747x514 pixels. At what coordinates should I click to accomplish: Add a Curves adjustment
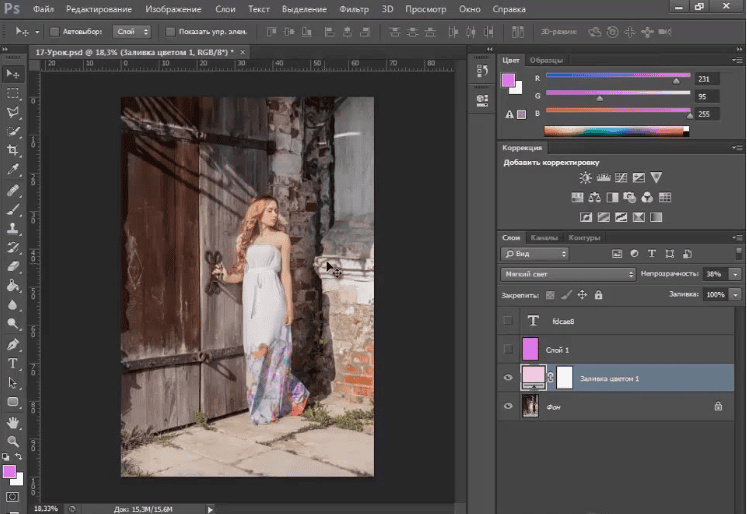(621, 178)
